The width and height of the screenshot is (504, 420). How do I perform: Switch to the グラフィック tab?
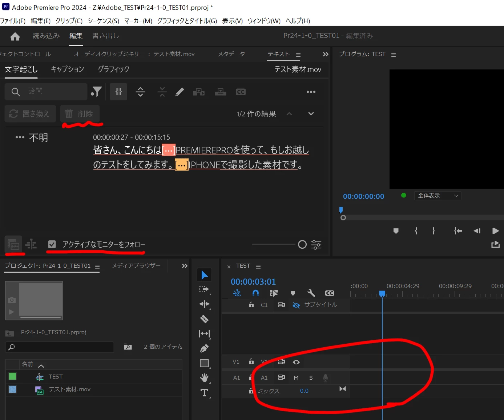pos(113,69)
